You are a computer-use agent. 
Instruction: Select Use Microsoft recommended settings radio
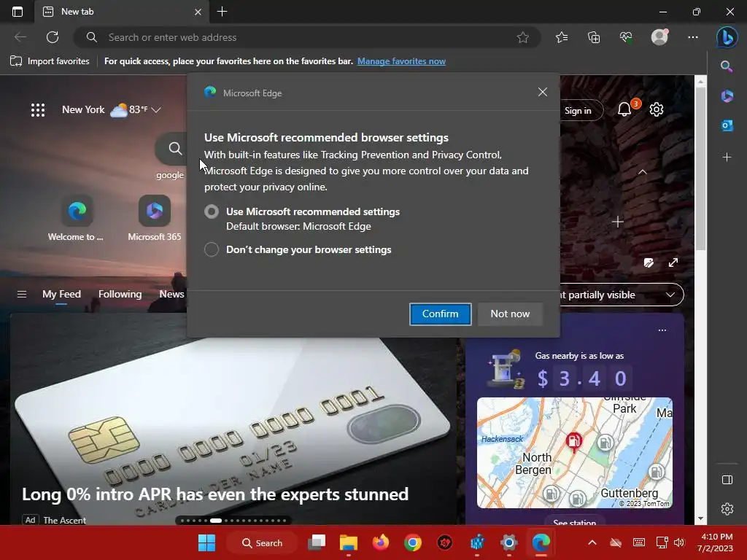tap(212, 211)
